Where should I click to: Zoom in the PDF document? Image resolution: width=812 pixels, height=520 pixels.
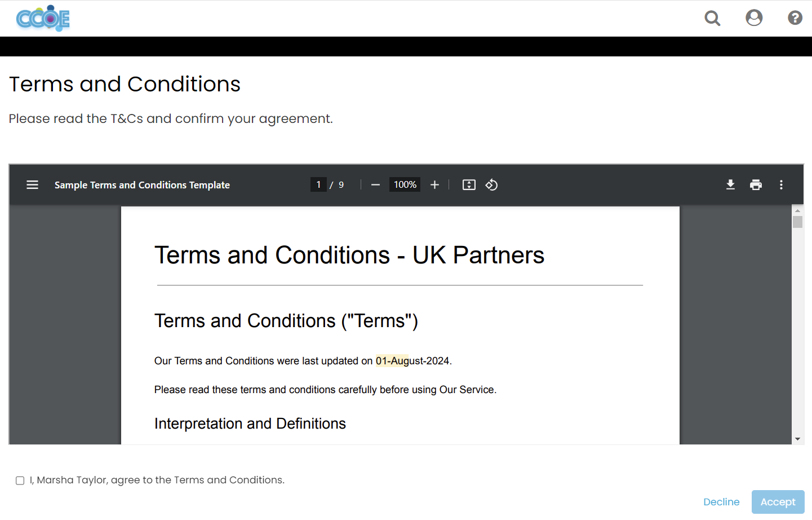[x=434, y=185]
